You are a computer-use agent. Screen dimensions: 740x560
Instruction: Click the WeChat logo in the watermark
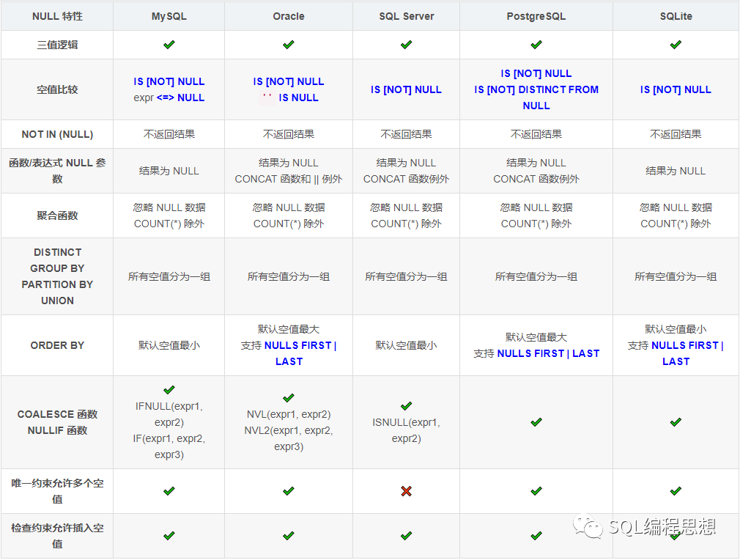589,526
